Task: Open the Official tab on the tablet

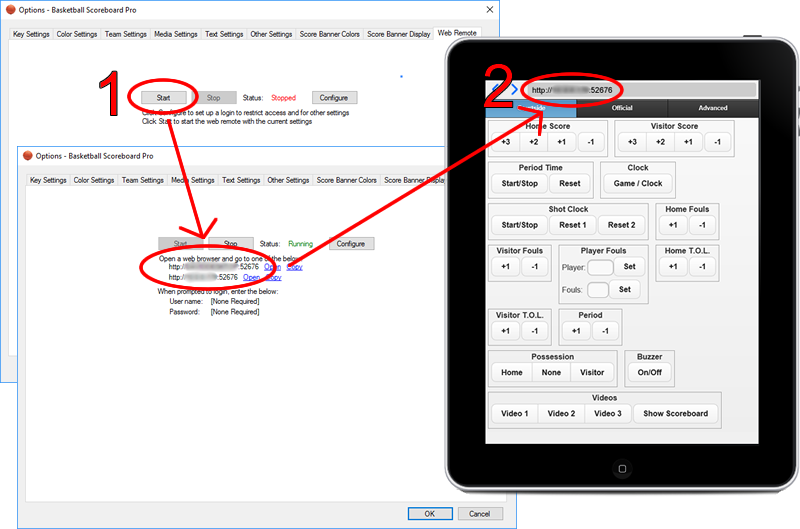Action: (x=622, y=108)
